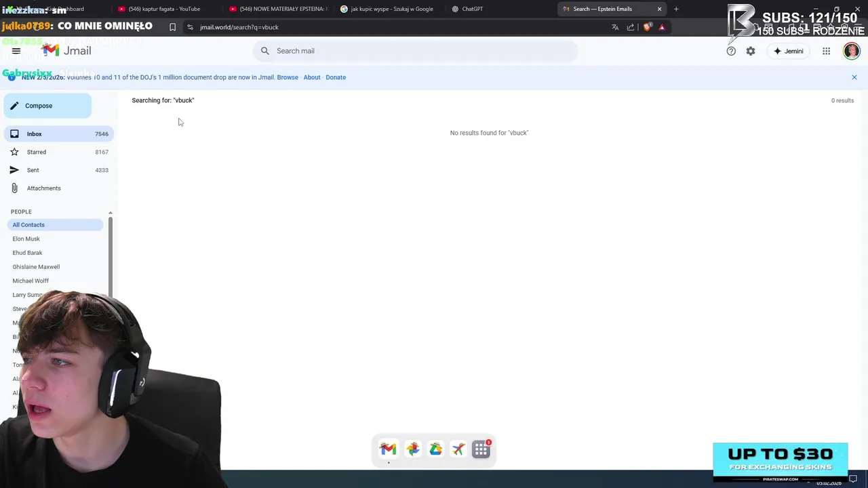The image size is (868, 488).
Task: Click the 'Searching for: vbuck' heading
Action: 163,100
